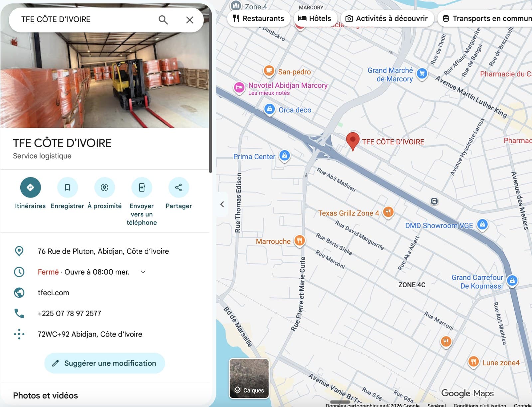Share the place with Partager icon

[179, 188]
